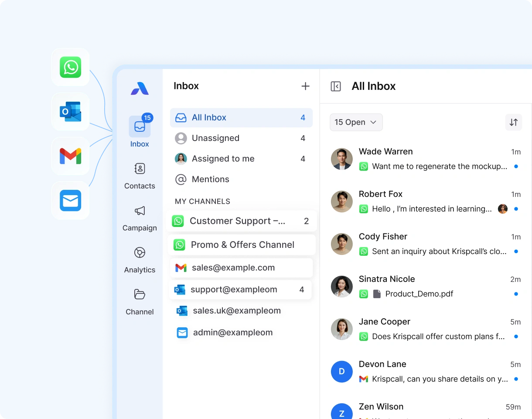Open the 15 Open status dropdown

[356, 122]
